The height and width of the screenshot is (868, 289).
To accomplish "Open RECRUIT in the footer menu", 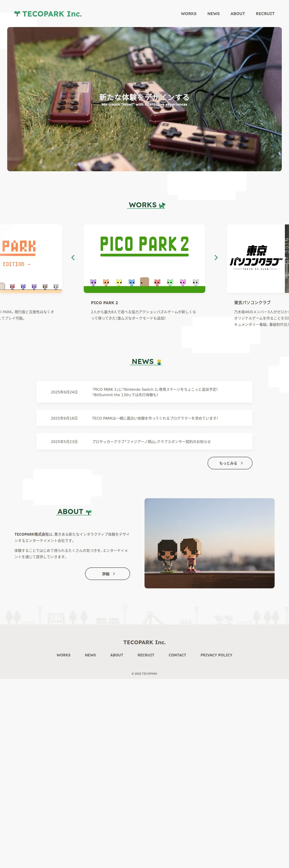I will [x=146, y=655].
